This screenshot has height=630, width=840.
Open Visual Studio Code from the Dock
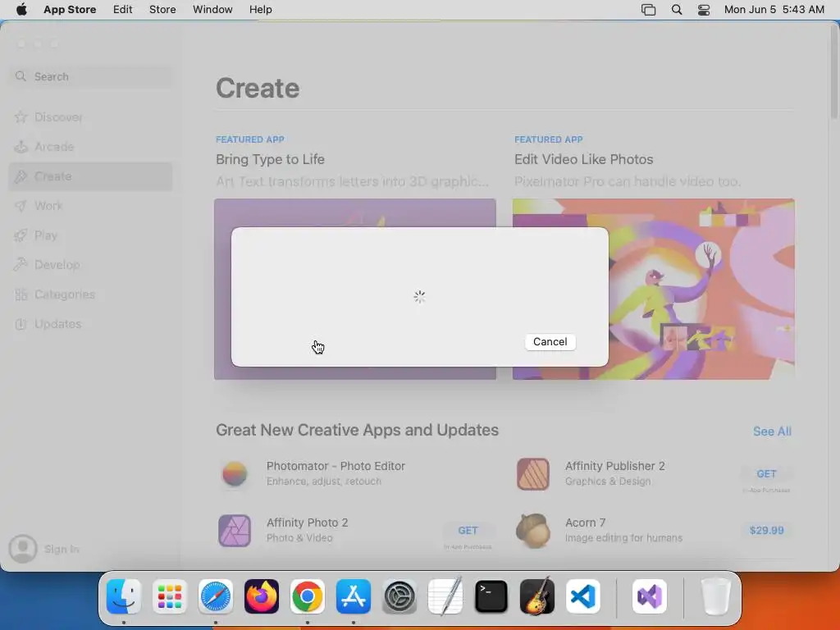(583, 596)
